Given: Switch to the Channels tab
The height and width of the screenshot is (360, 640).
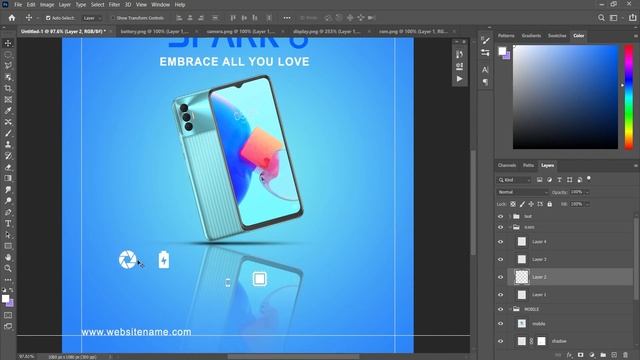Looking at the screenshot, I should [507, 165].
